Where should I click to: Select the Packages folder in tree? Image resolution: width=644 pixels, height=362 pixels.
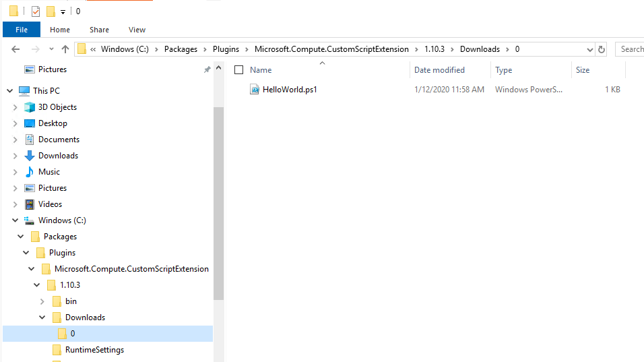click(x=60, y=237)
